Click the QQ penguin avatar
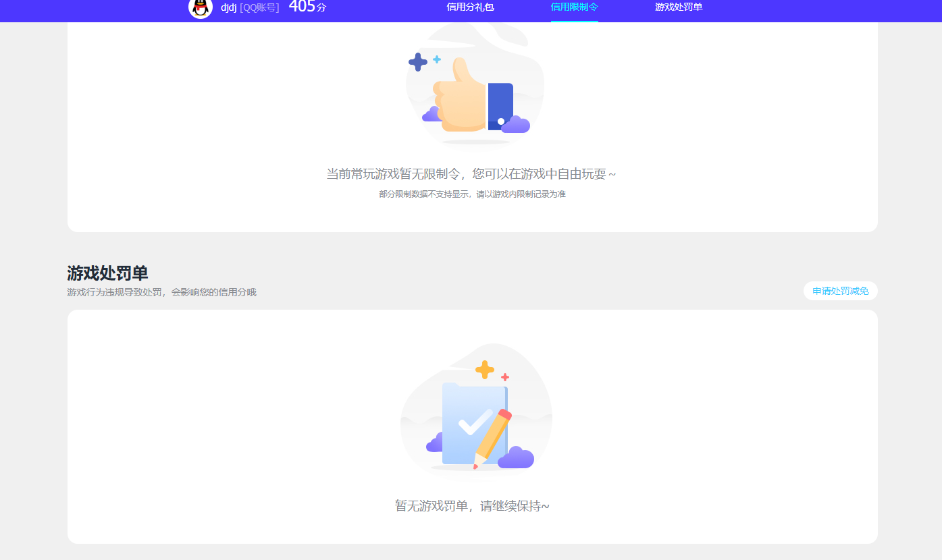 (x=200, y=9)
